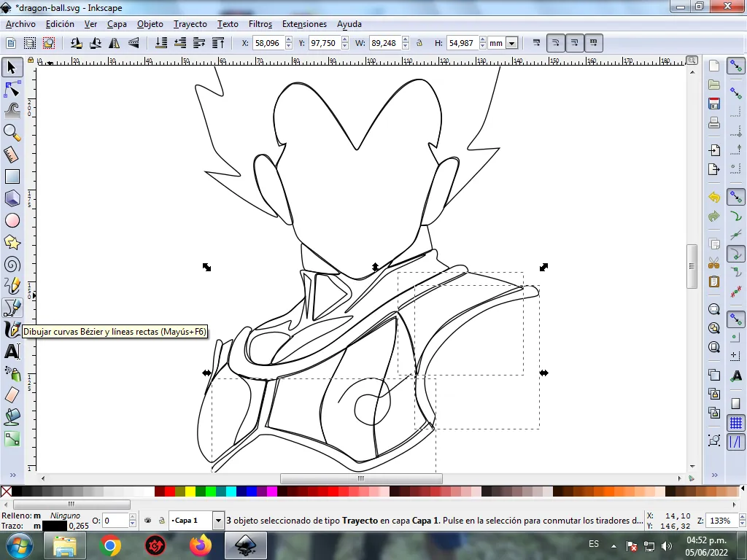Screen dimensions: 747x560
Task: Raise selection to top
Action: coord(218,43)
